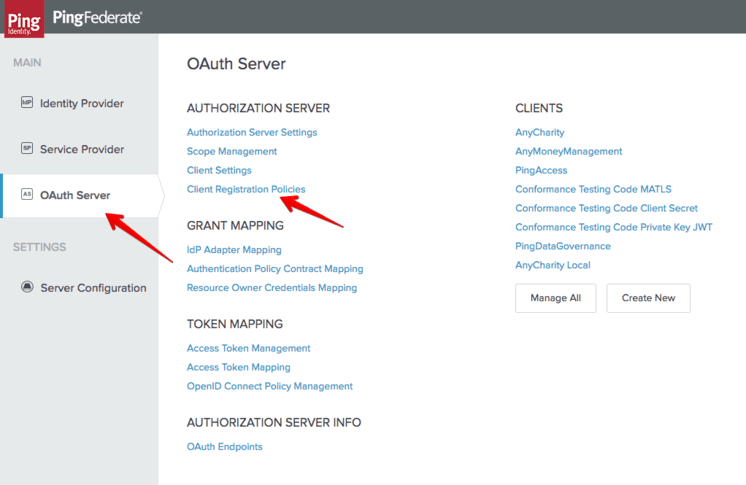Open the Service Provider section
Viewport: 746px width, 485px height.
82,149
